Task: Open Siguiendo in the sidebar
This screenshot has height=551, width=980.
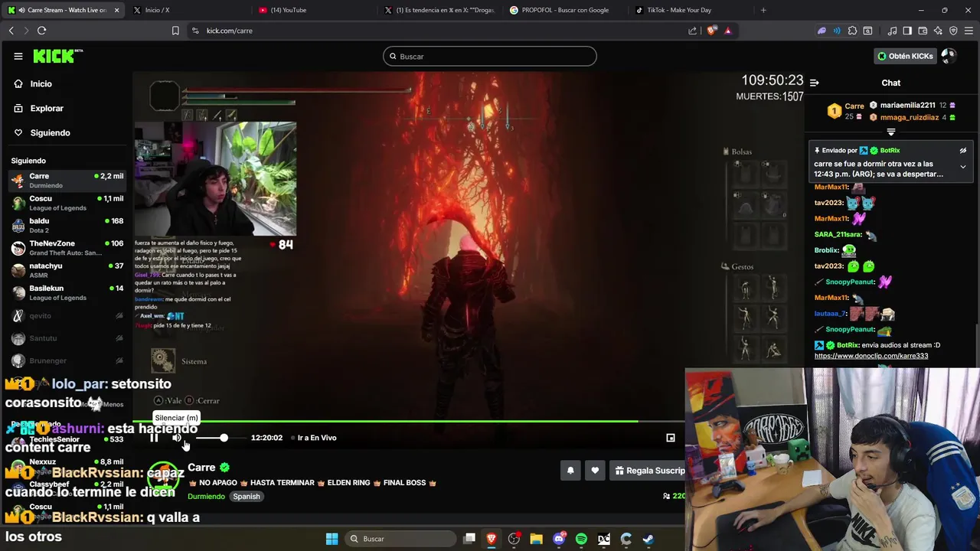Action: [50, 132]
